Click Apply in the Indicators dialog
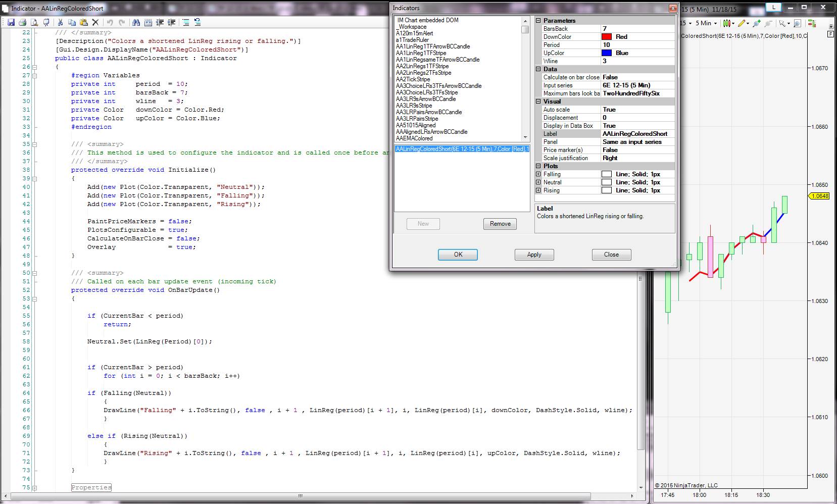837x504 pixels. coord(534,255)
